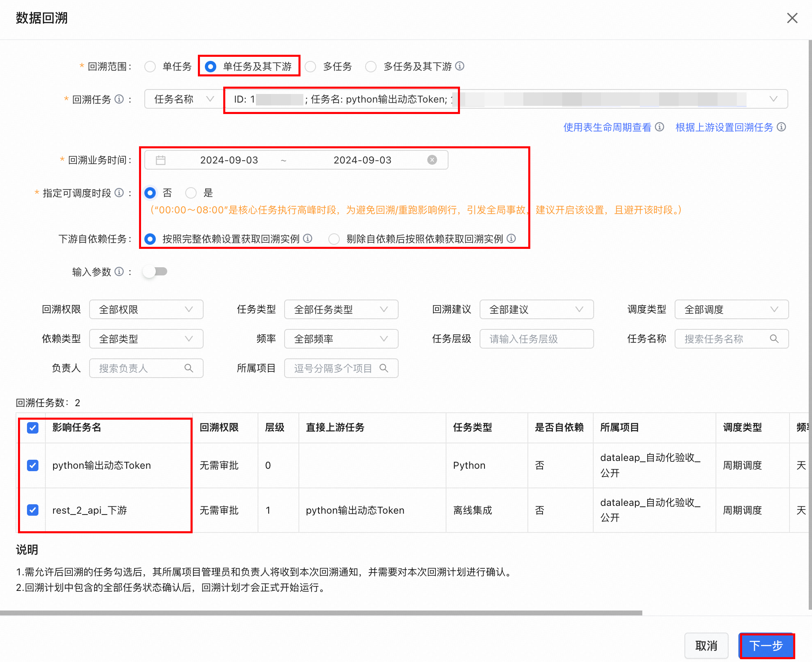812x662 pixels.
Task: Click the info icon beside 多任务及其下游
Action: pyautogui.click(x=460, y=66)
